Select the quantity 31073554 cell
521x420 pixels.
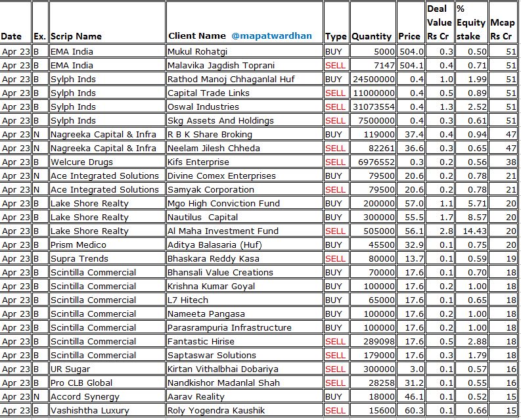tap(373, 106)
